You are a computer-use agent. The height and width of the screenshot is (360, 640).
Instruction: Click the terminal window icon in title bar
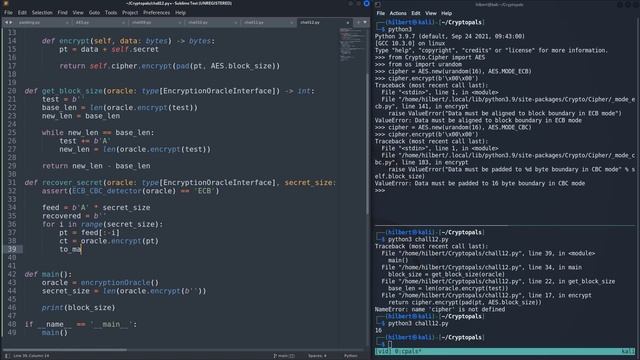tap(378, 4)
